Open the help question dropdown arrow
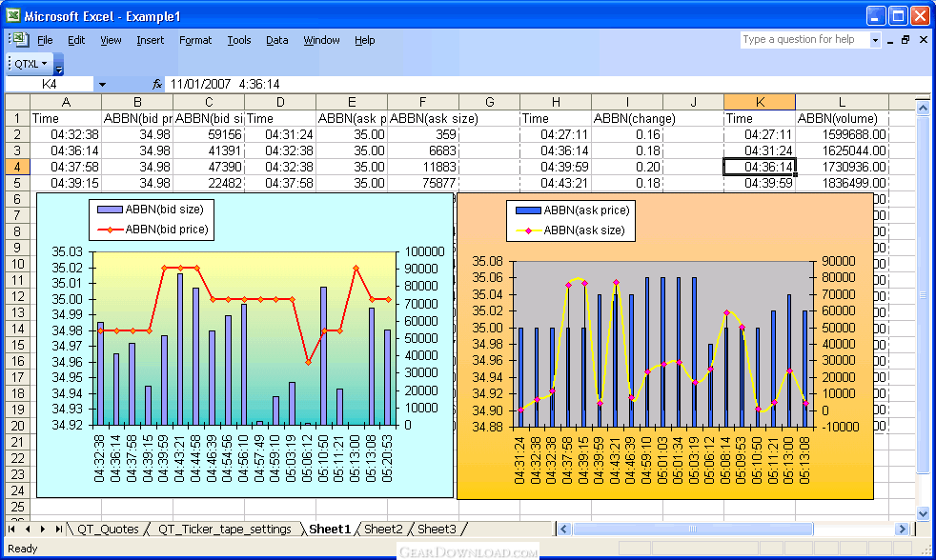 [x=875, y=40]
